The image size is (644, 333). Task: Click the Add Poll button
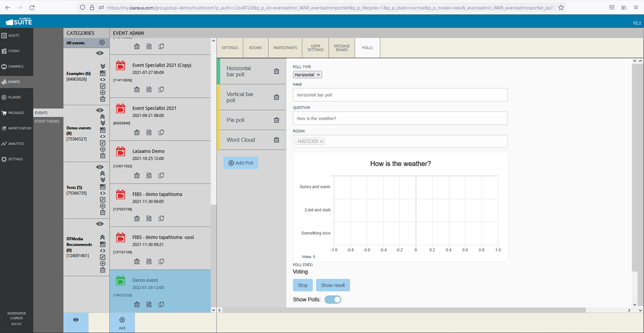pos(240,163)
